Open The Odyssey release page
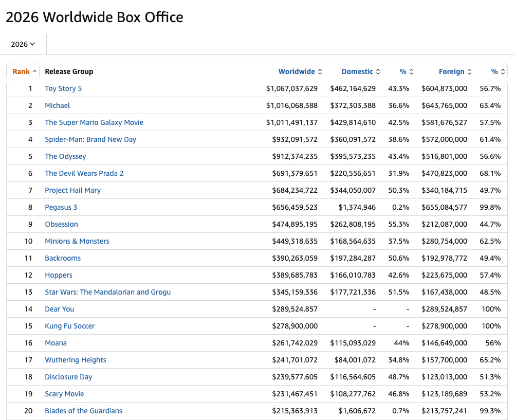The image size is (515, 420). [x=65, y=156]
